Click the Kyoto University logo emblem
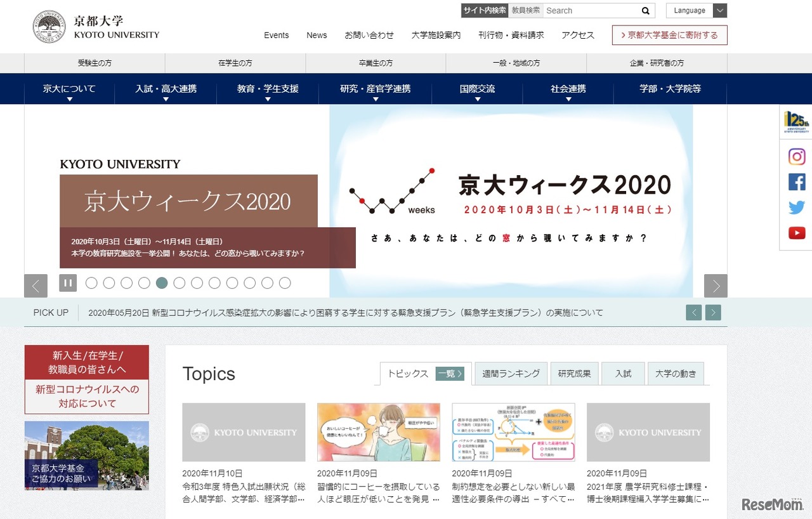Image resolution: width=812 pixels, height=519 pixels. pyautogui.click(x=49, y=27)
